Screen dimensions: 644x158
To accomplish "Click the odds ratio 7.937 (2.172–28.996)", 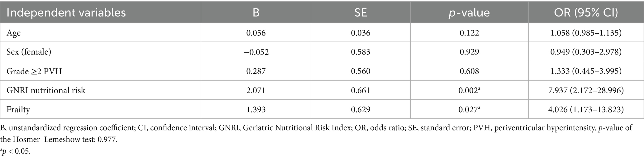I will tap(586, 90).
